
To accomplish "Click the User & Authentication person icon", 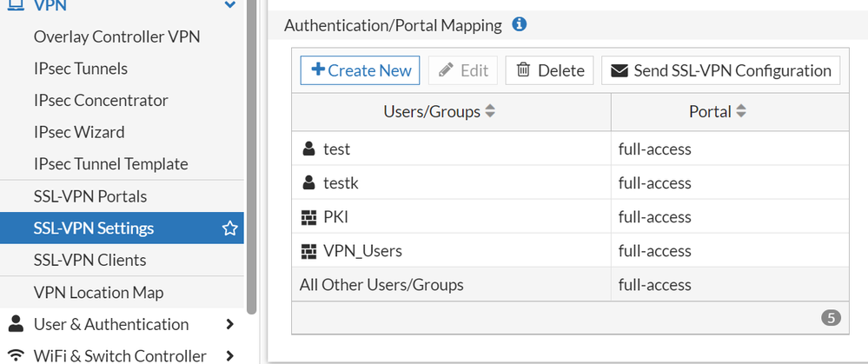I will point(16,324).
